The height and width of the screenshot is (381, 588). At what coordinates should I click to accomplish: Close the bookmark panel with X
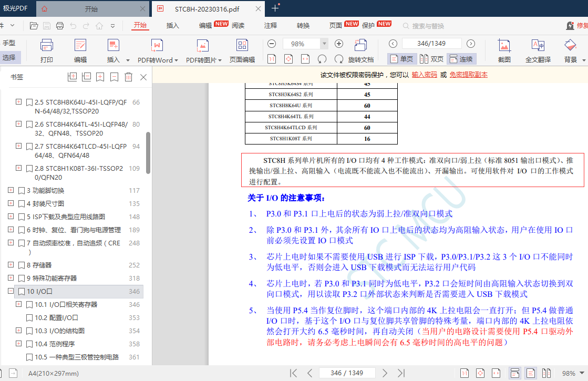click(x=143, y=77)
